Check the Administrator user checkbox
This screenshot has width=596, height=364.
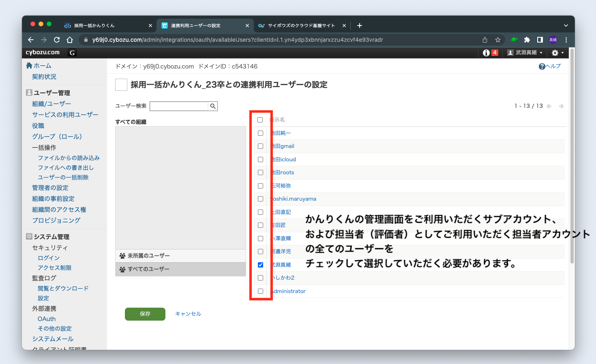[260, 291]
